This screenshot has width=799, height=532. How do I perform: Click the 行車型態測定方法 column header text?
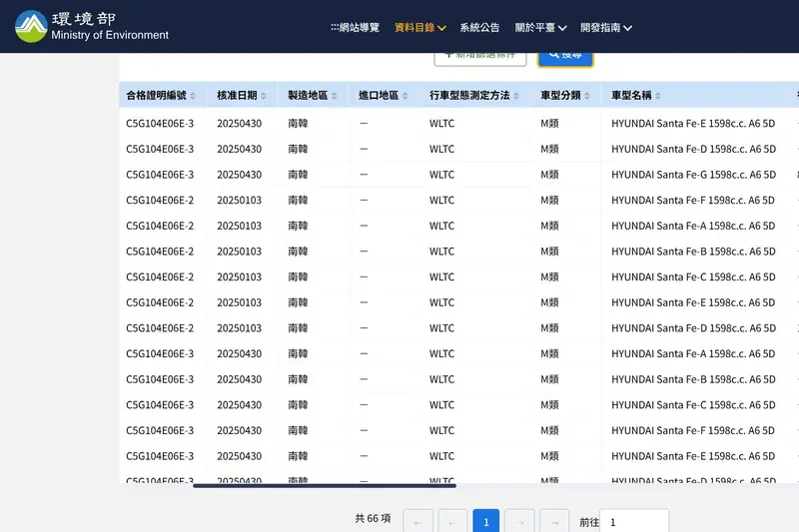click(x=469, y=95)
